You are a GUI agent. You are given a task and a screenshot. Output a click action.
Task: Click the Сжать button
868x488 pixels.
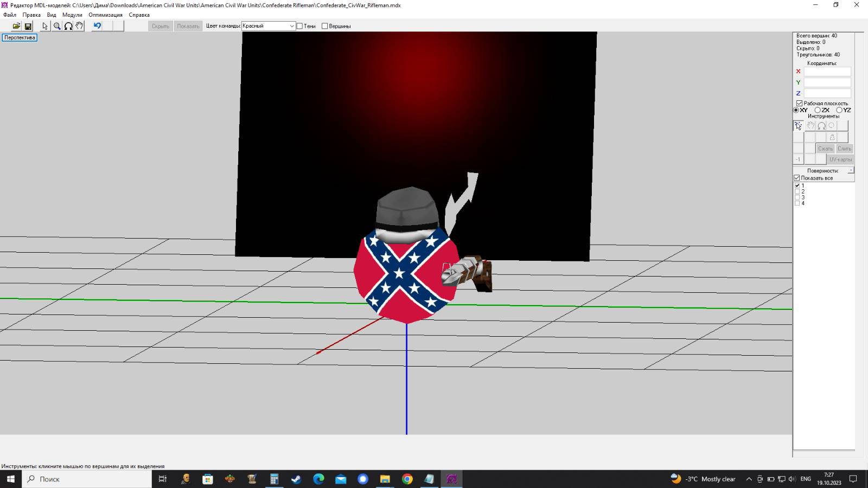tap(825, 149)
